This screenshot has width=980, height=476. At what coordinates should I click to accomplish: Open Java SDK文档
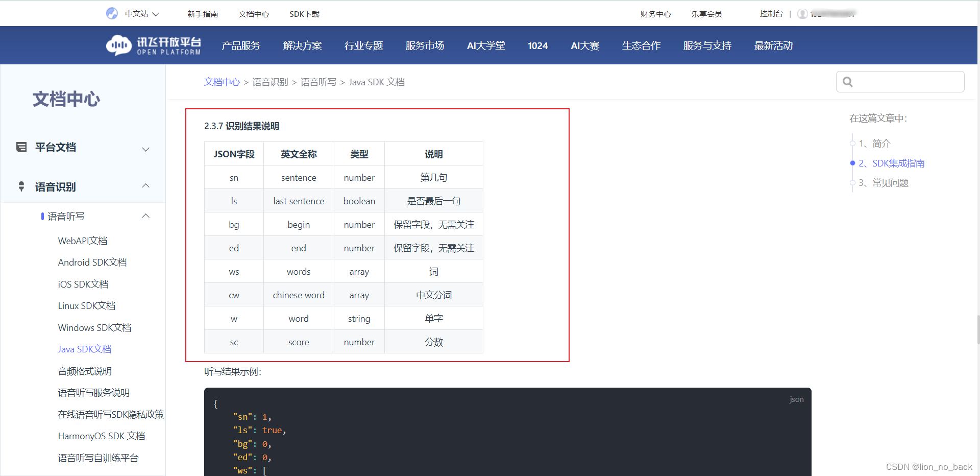(85, 349)
